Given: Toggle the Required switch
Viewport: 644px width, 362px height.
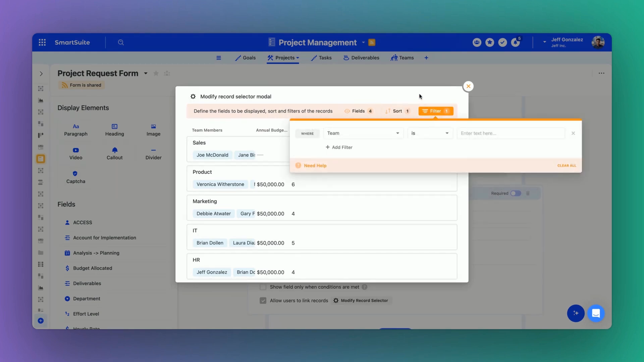Looking at the screenshot, I should coord(516,193).
